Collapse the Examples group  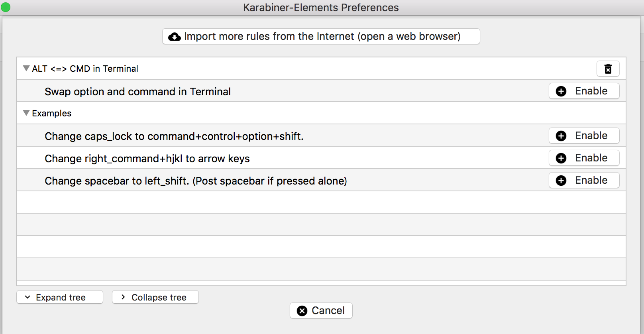pyautogui.click(x=26, y=113)
